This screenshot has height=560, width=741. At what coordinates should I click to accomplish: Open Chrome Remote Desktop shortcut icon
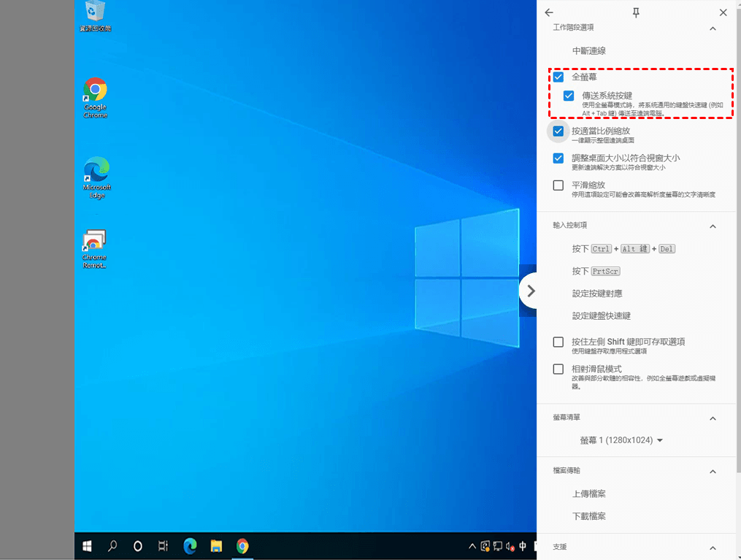click(94, 242)
